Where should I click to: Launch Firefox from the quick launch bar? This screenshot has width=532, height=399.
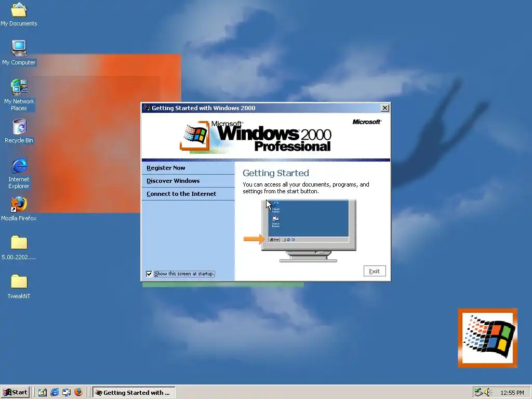click(78, 392)
